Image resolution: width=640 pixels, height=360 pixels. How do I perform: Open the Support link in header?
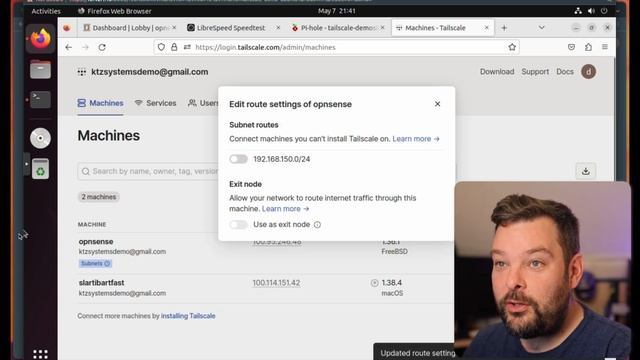[535, 71]
